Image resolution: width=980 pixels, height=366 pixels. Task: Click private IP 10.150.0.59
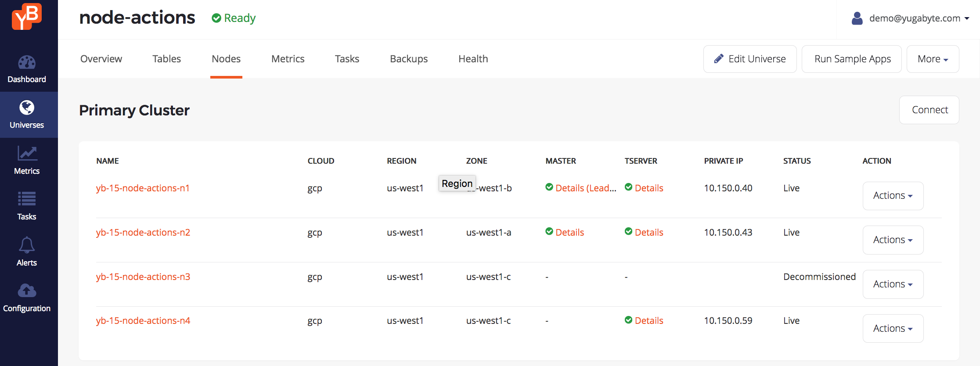(728, 320)
